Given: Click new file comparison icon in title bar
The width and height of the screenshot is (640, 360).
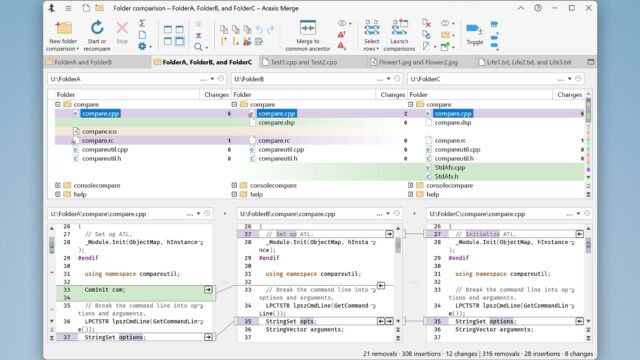Looking at the screenshot, I should pos(86,8).
